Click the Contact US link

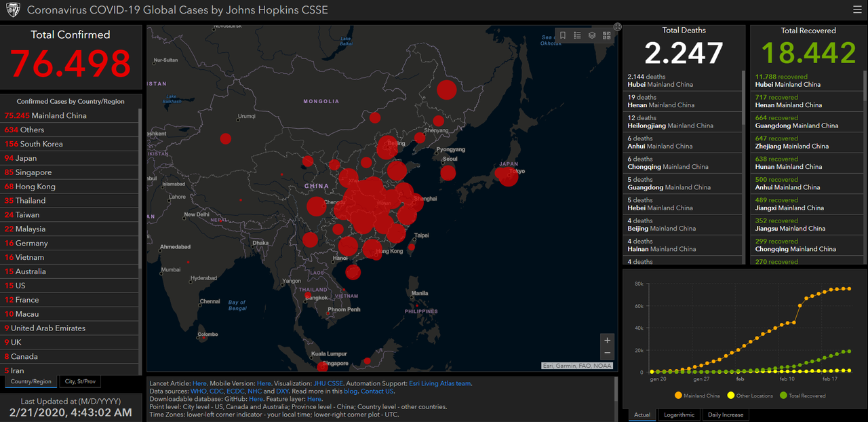click(377, 391)
